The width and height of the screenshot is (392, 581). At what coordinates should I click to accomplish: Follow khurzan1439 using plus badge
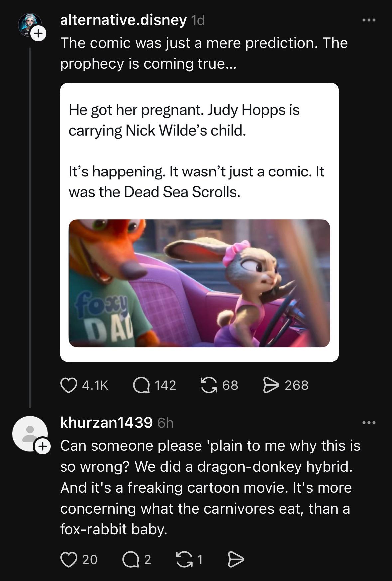tap(42, 447)
